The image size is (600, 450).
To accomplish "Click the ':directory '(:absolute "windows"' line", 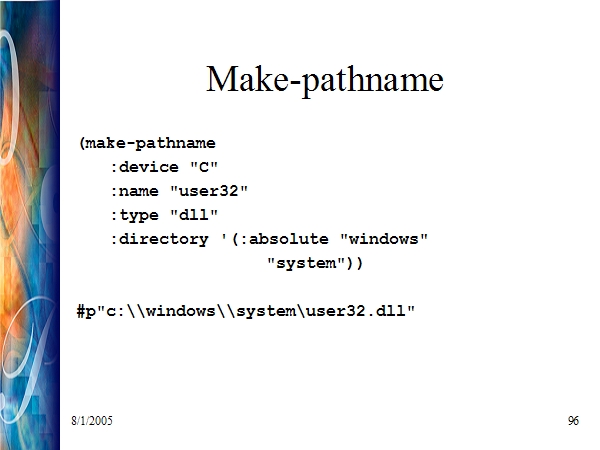I will 269,239.
